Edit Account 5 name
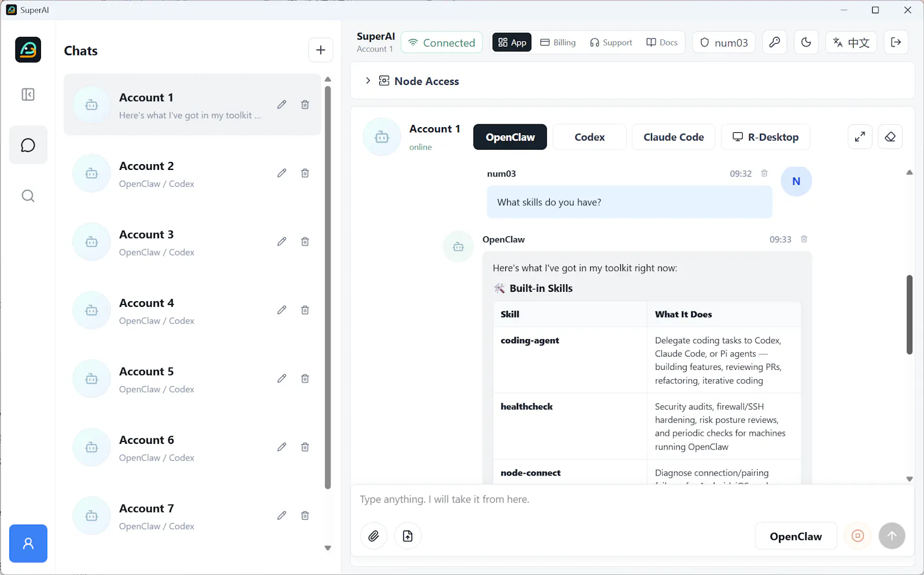The height and width of the screenshot is (575, 924). (x=282, y=379)
